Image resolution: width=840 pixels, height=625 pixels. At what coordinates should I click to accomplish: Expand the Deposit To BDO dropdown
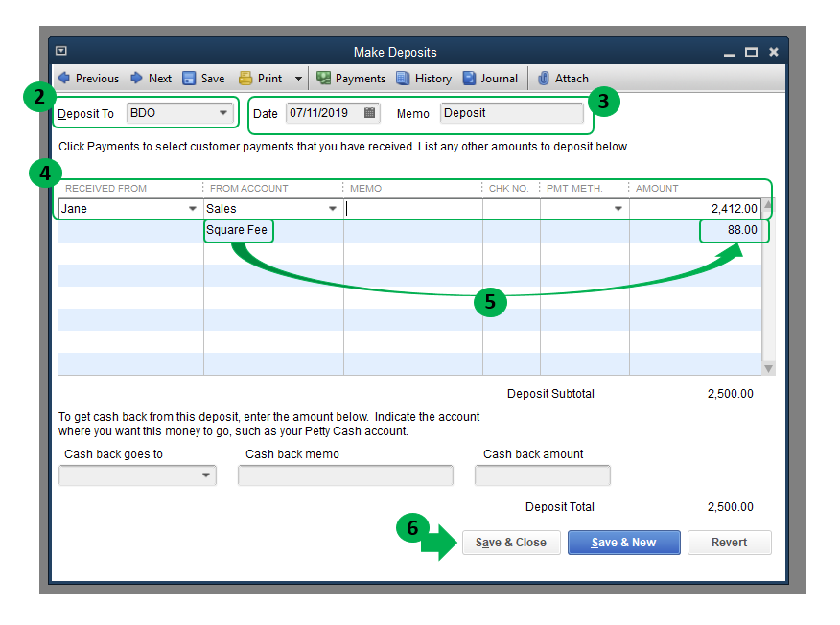(222, 113)
